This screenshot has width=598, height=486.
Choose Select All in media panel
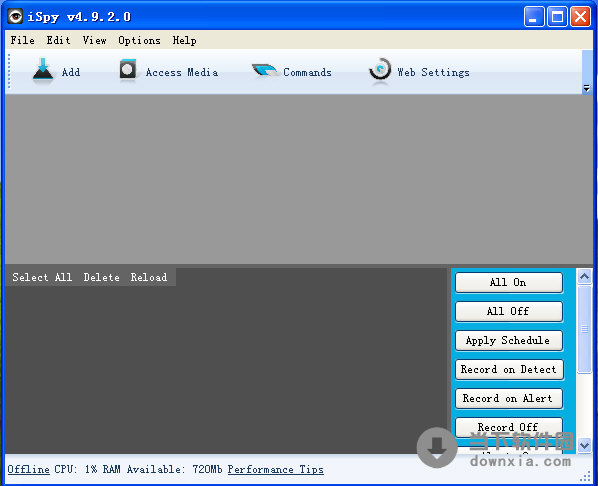(42, 277)
